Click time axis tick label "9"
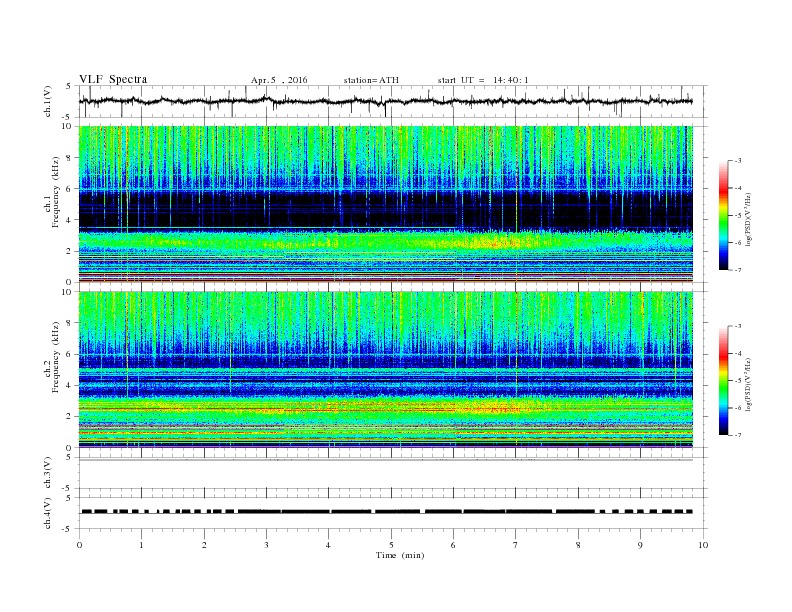 [640, 545]
